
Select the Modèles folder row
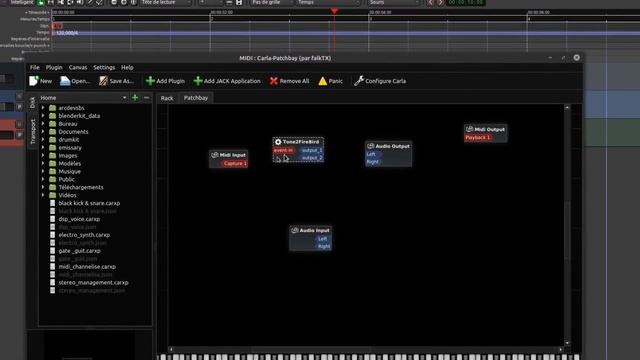69,163
